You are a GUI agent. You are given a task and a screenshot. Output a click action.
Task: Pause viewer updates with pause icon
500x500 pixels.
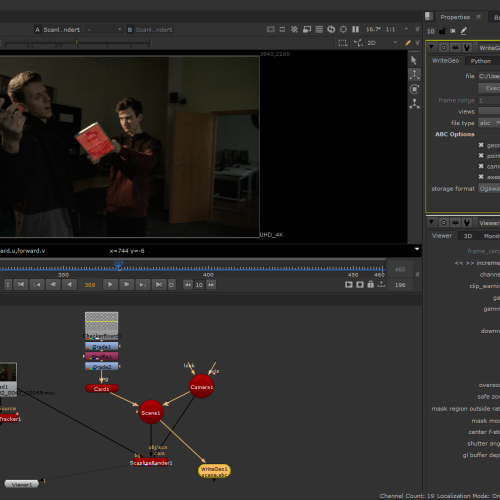click(356, 29)
